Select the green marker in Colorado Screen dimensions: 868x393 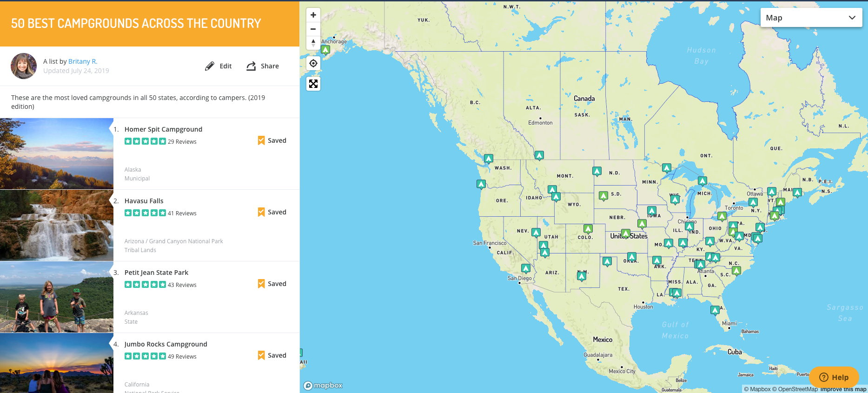click(x=588, y=229)
